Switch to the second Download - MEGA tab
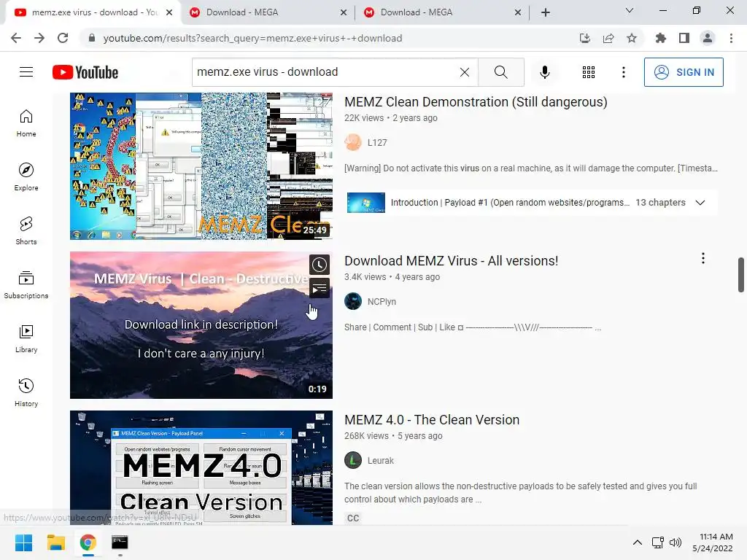Image resolution: width=747 pixels, height=560 pixels. point(443,12)
